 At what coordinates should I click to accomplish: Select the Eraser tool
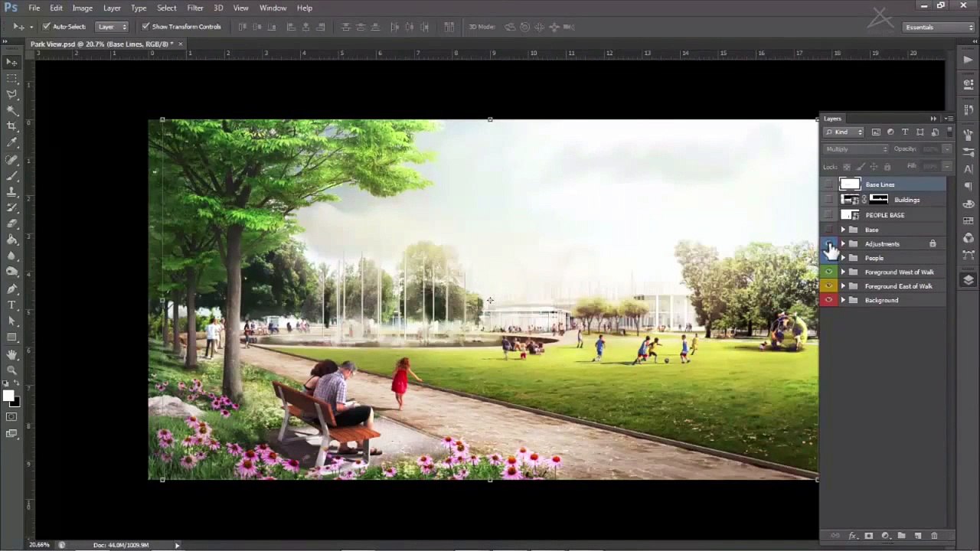[11, 224]
